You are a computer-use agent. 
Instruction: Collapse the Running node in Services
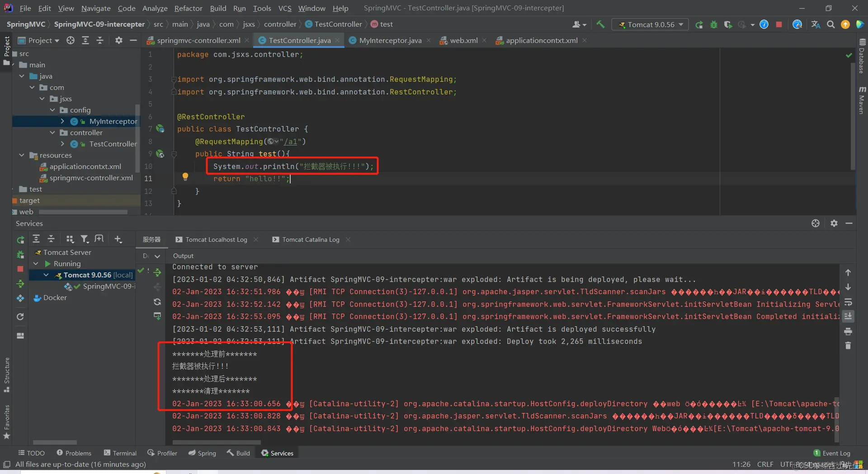click(36, 263)
